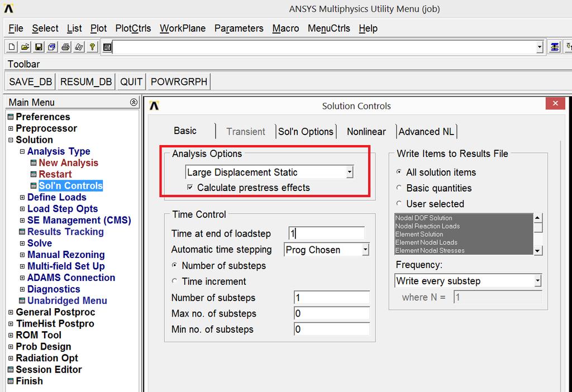Viewport: 572px width, 392px height.
Task: Collapse Main Menu with double-chevron icon
Action: (134, 102)
